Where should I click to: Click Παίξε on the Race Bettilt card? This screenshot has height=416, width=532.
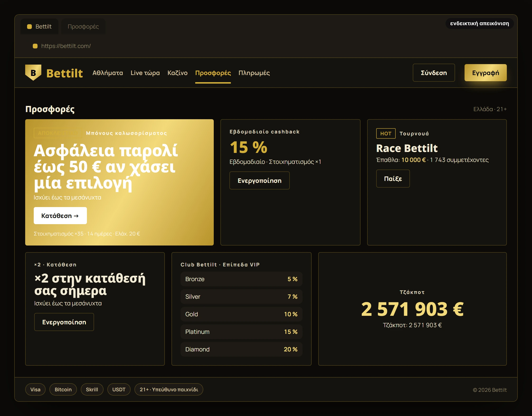(x=393, y=179)
